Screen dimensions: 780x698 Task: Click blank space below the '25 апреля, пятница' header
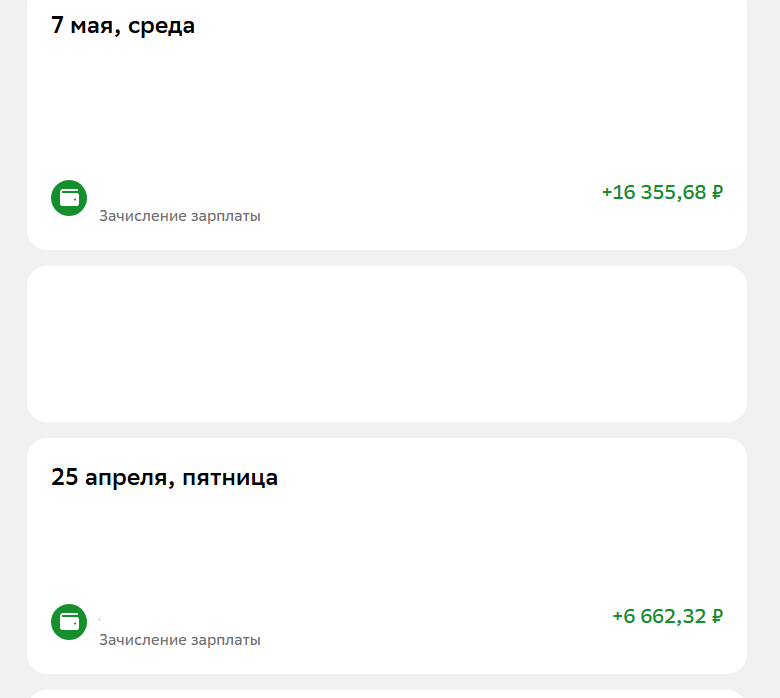coord(387,545)
